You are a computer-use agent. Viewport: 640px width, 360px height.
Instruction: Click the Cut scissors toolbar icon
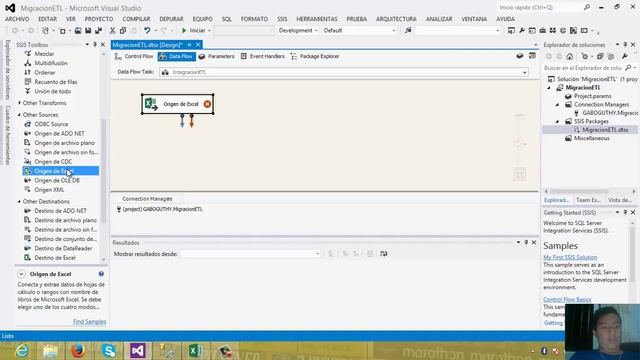tap(112, 31)
